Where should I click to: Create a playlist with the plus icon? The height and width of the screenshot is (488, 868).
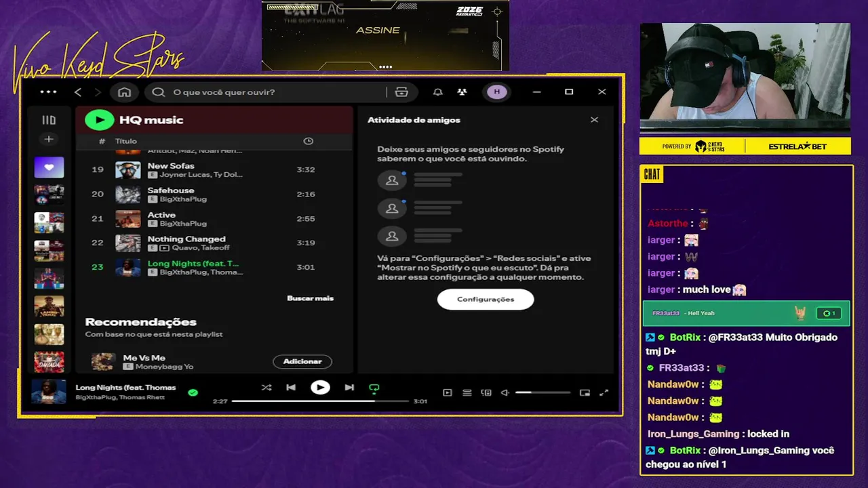pyautogui.click(x=49, y=139)
